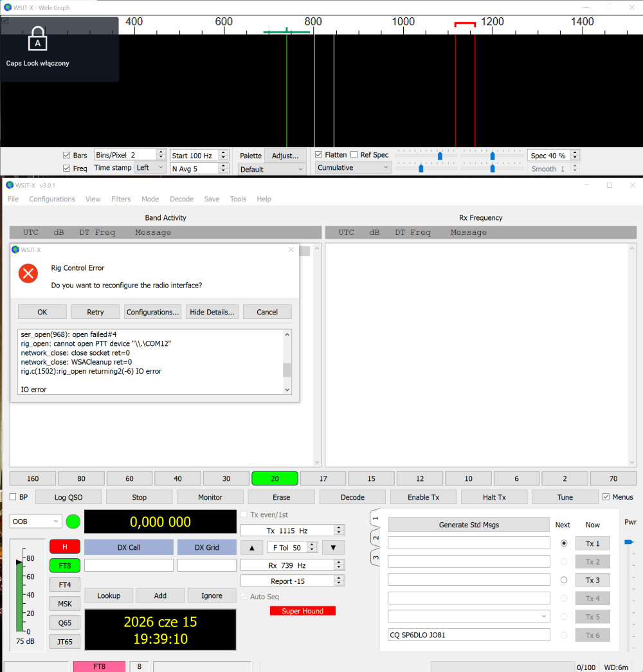Close the Rig Control Error dialog

(291, 250)
